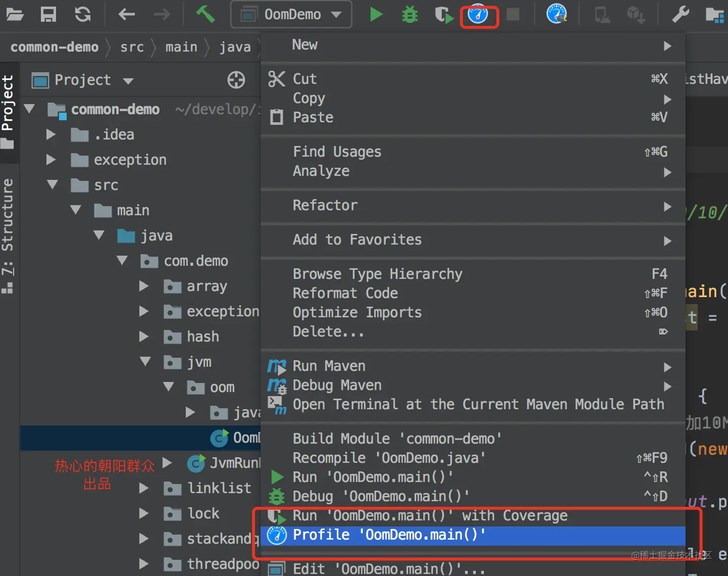The image size is (728, 576).
Task: Choose Optimize Imports
Action: tap(473, 312)
